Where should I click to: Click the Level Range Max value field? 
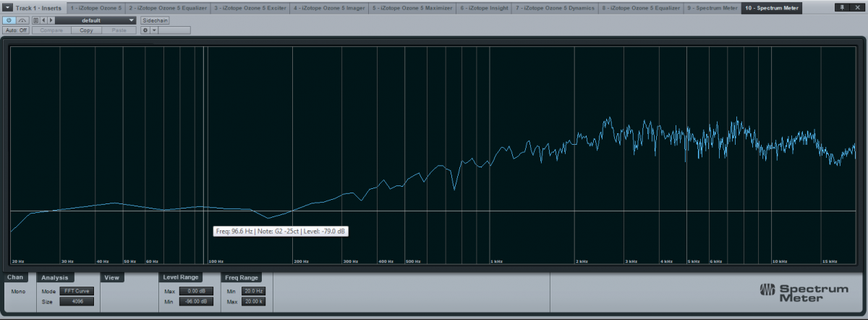197,291
